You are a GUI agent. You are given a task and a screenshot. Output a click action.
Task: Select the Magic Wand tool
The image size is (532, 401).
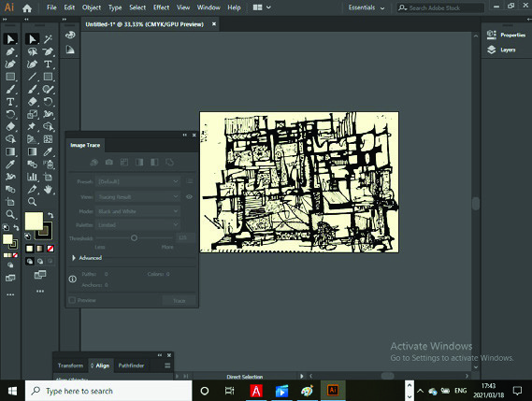coord(49,39)
